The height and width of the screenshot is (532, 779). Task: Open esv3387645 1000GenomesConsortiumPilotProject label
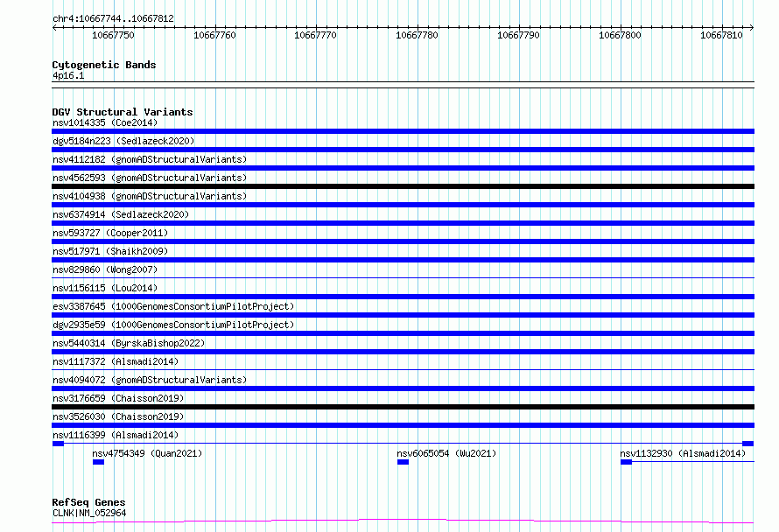tap(173, 306)
